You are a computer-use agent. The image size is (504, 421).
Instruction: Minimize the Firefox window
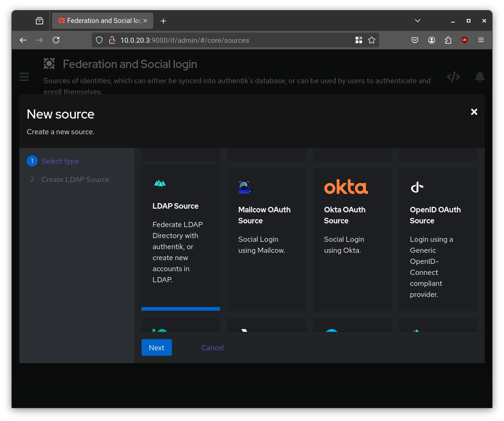coord(453,21)
